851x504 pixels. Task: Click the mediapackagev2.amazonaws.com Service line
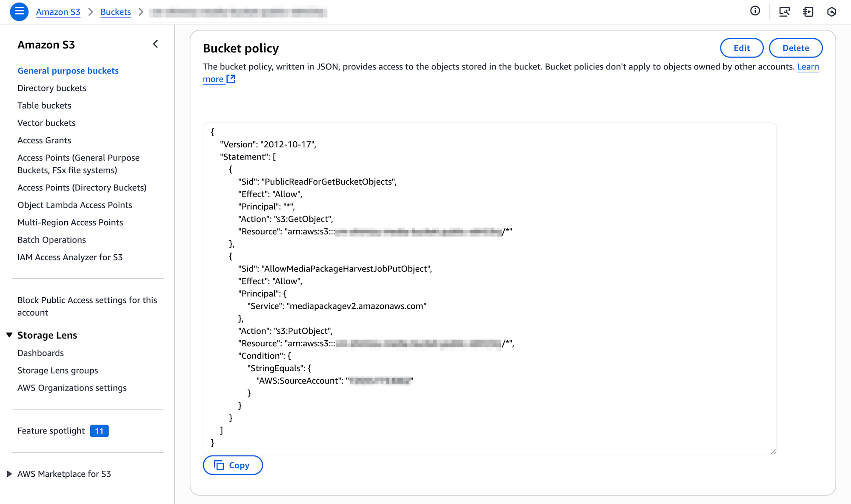[337, 306]
